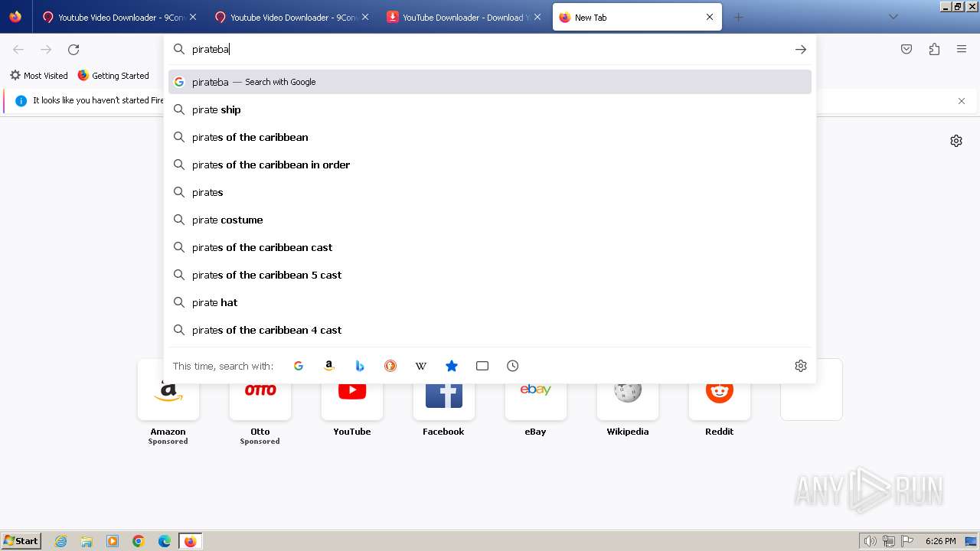The height and width of the screenshot is (551, 980).
Task: Choose 'pirates of the caribbean cast'
Action: pyautogui.click(x=490, y=247)
